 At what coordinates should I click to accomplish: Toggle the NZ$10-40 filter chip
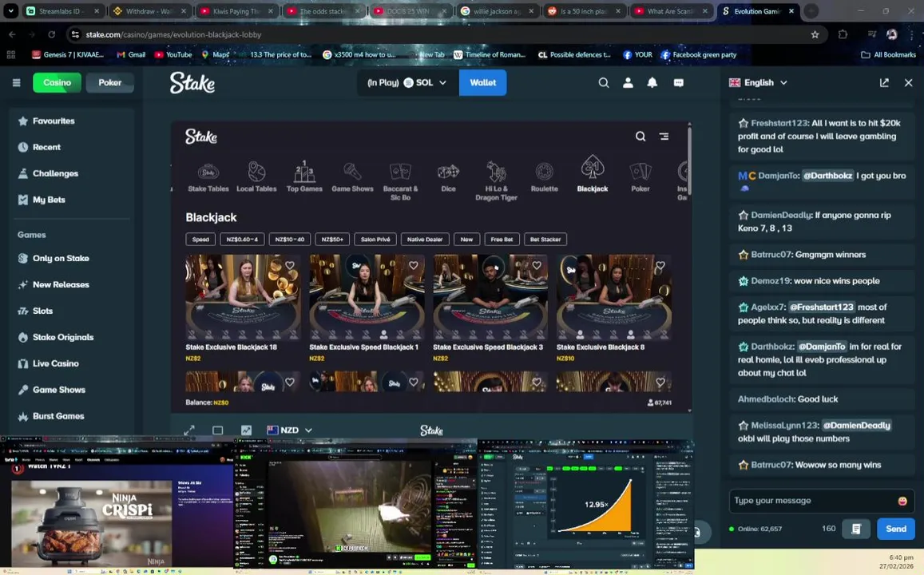pos(290,240)
